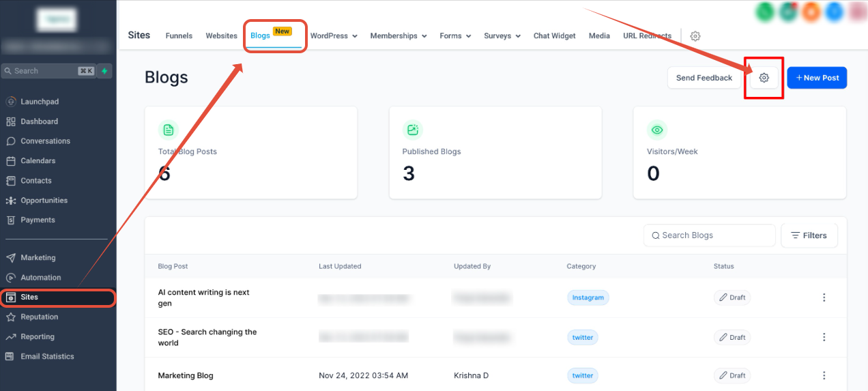Click the gear icon after URL Redirects
The height and width of the screenshot is (391, 868).
695,36
